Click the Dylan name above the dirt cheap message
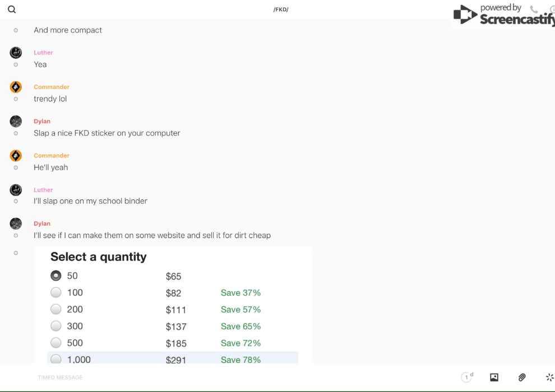The image size is (555, 392). tap(42, 223)
